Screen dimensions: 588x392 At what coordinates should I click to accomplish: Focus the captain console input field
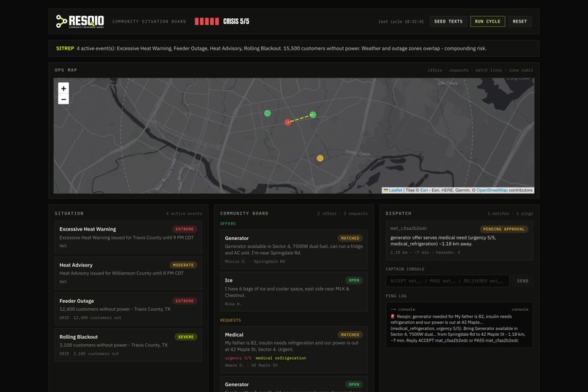pyautogui.click(x=447, y=281)
